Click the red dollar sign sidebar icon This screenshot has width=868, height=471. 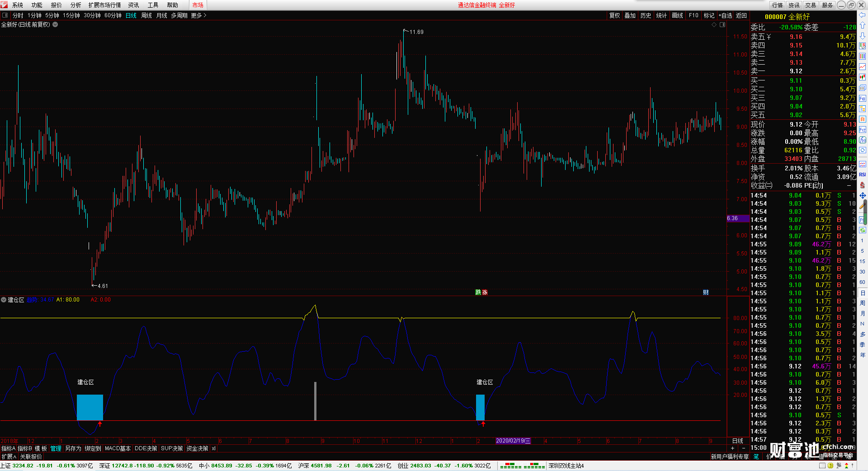tap(863, 185)
